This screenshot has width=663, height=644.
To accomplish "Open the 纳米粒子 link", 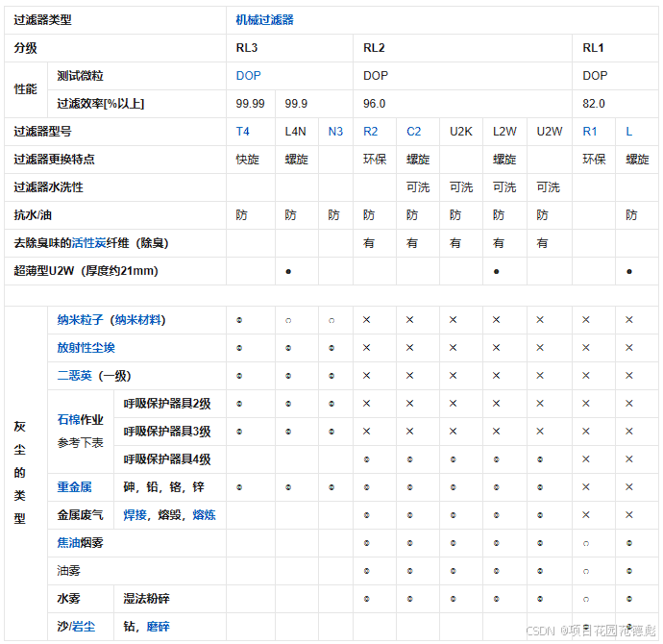I will click(x=80, y=320).
